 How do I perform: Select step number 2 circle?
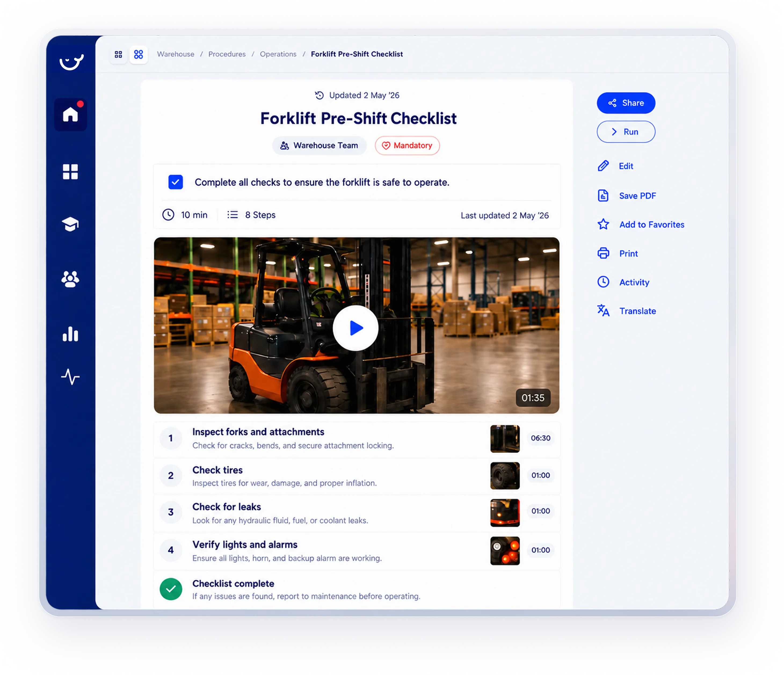tap(171, 476)
